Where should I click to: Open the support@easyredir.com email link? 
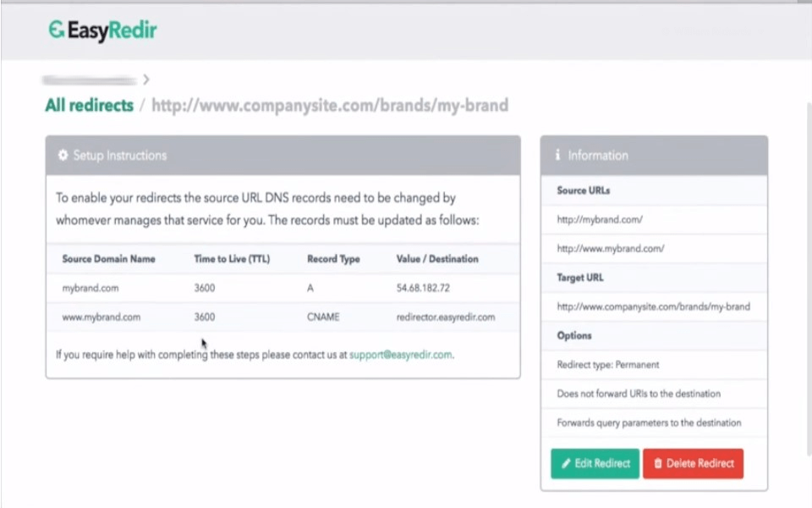(400, 355)
